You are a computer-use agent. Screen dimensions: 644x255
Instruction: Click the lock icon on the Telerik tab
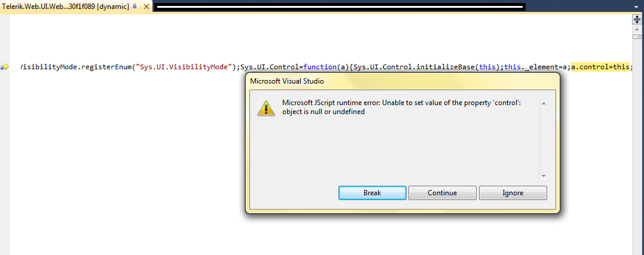click(x=135, y=6)
